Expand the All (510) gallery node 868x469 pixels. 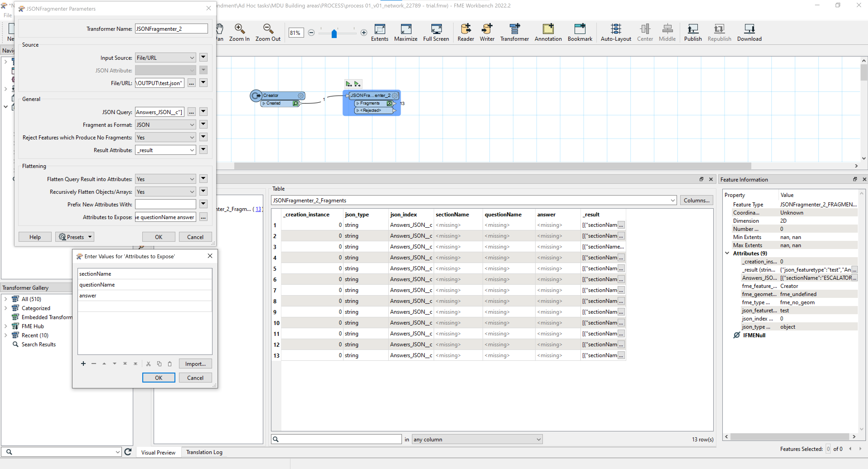pyautogui.click(x=6, y=299)
